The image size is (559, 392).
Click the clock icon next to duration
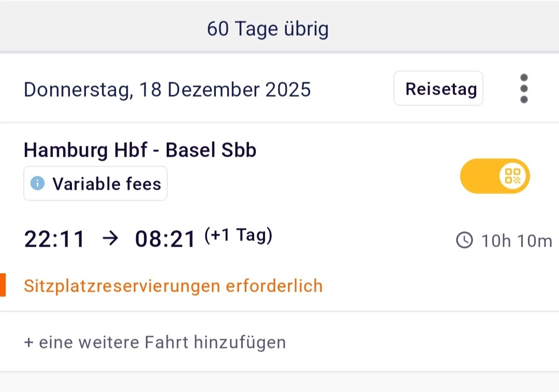(x=464, y=240)
